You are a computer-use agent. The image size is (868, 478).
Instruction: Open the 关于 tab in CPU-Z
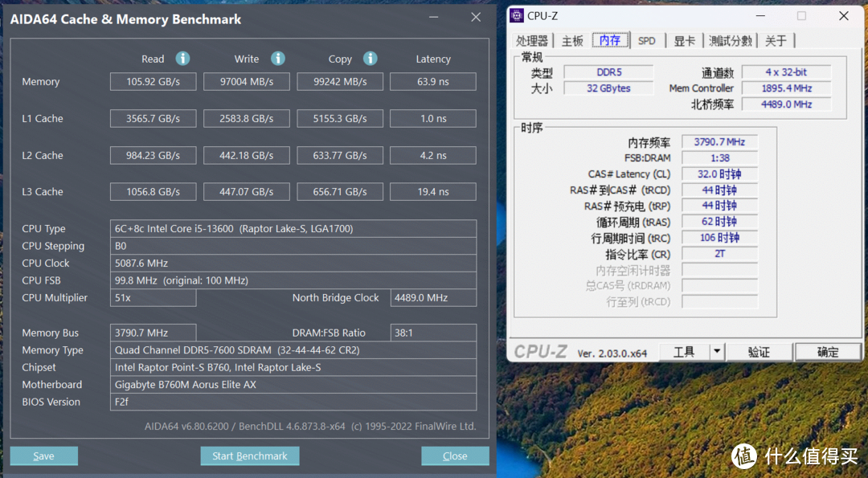776,40
